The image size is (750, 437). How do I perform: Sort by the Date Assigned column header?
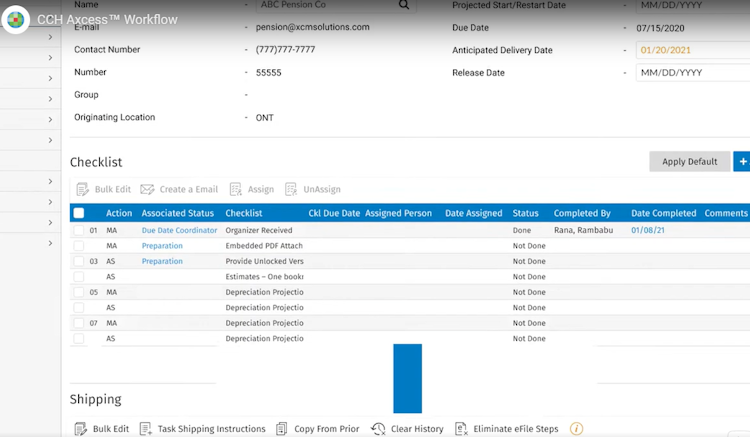pos(474,213)
